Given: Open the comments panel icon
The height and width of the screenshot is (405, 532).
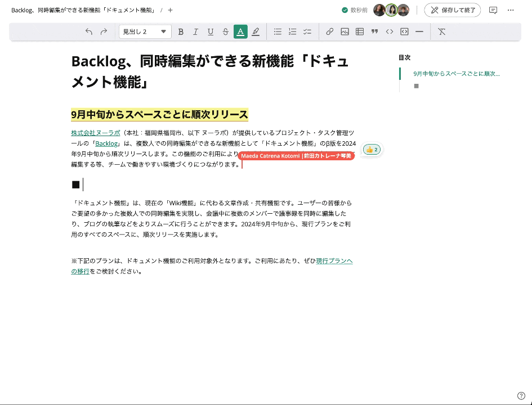Looking at the screenshot, I should 493,10.
